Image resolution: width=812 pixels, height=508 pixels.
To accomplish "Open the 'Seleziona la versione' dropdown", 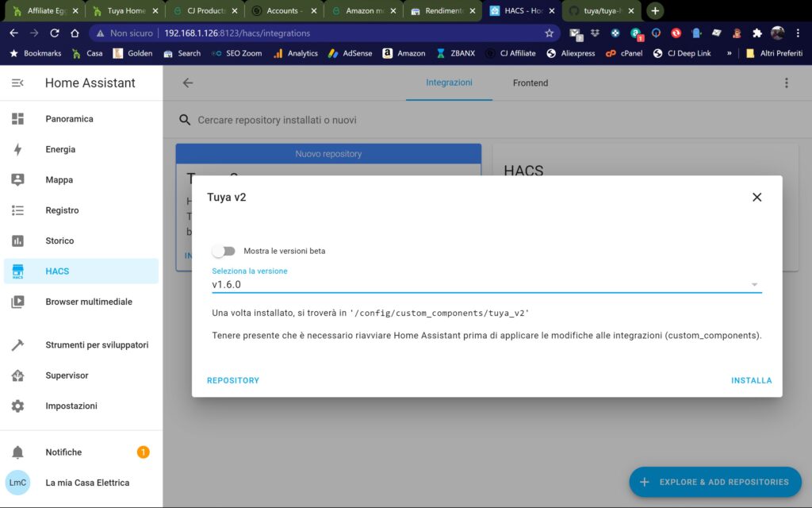I will click(x=485, y=284).
